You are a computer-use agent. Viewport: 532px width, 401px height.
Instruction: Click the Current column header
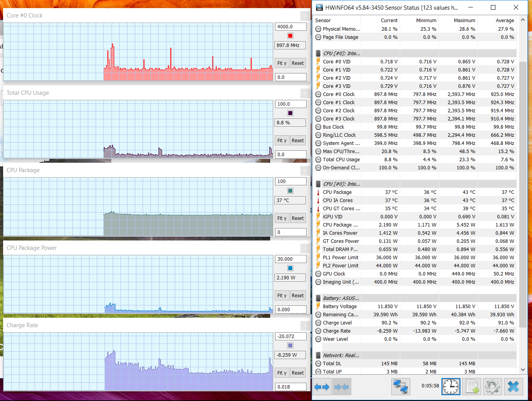point(380,20)
